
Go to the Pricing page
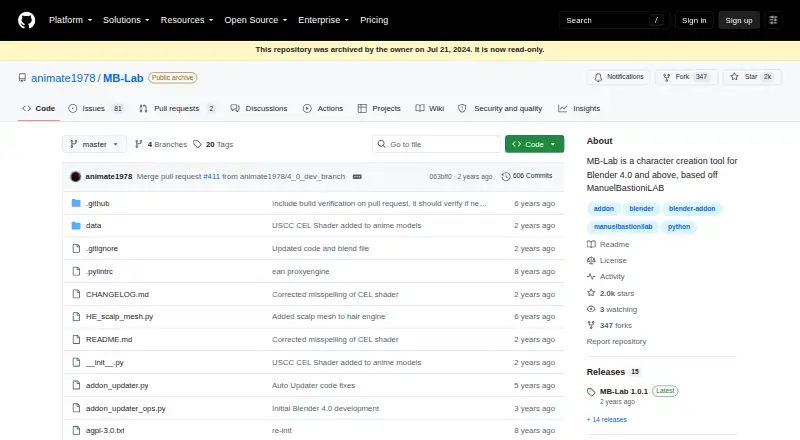pyautogui.click(x=374, y=20)
